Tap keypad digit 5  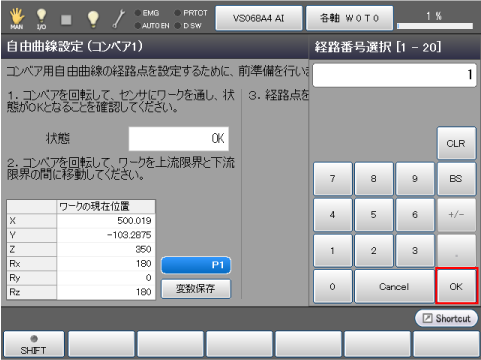pyautogui.click(x=374, y=215)
